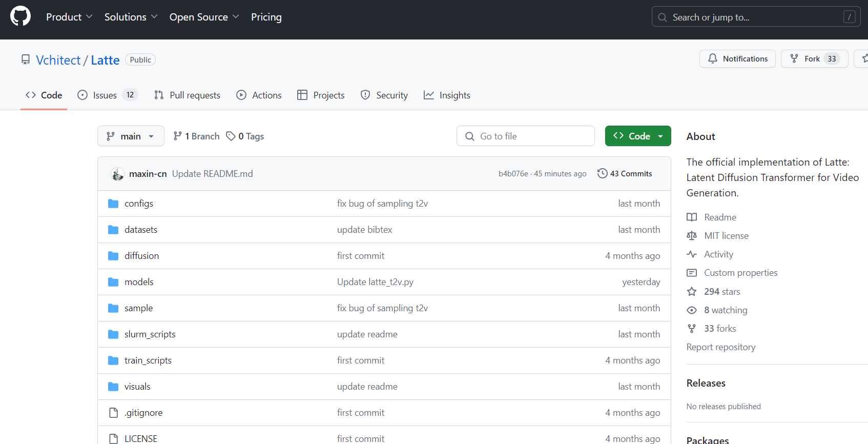The image size is (868, 444).
Task: Click the tag icon next to 0 Tags
Action: 231,136
